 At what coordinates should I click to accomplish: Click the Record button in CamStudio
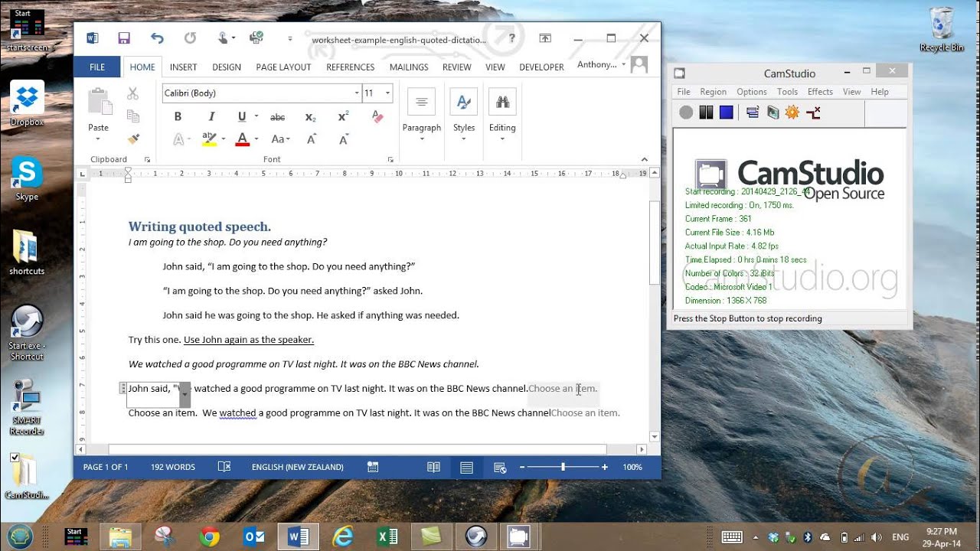[x=686, y=112]
